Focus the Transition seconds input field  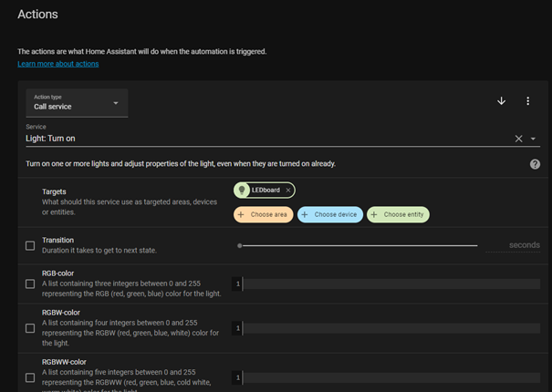pos(513,245)
